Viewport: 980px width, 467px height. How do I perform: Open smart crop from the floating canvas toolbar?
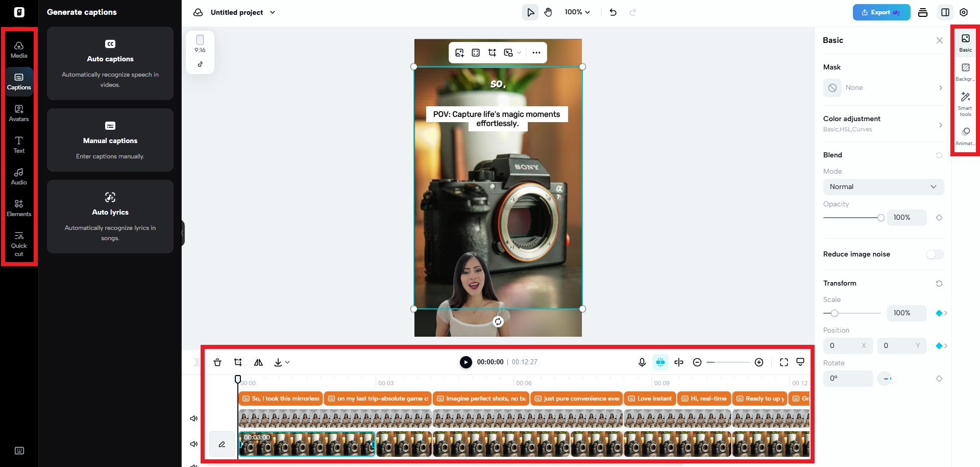click(492, 53)
